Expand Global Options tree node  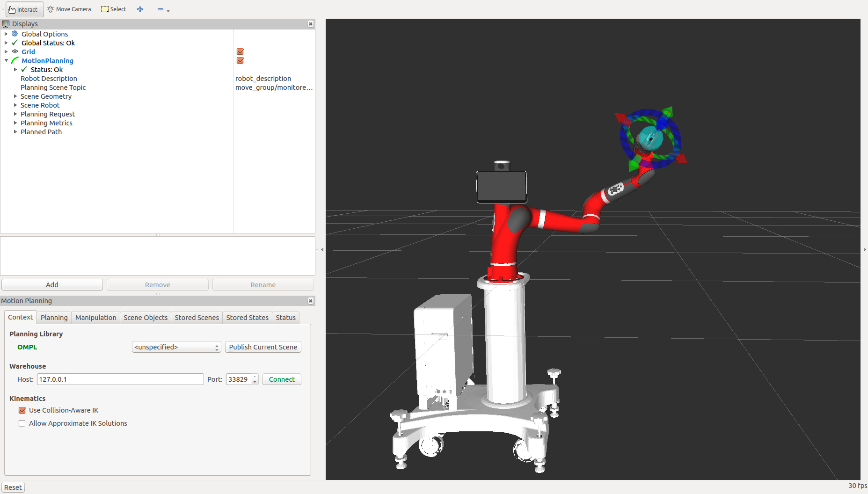(6, 34)
